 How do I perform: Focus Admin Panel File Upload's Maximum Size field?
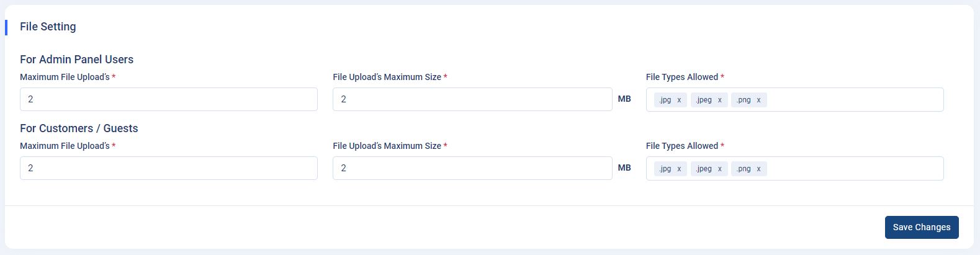click(472, 99)
